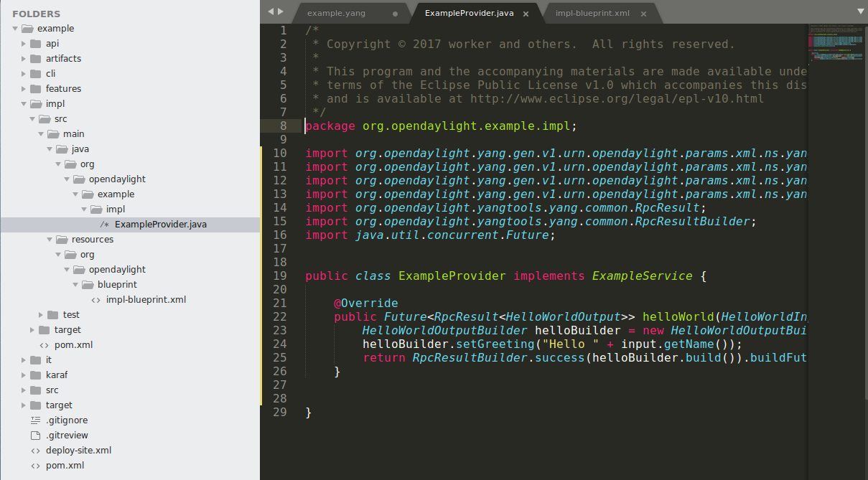Select the karaf folder label
Image resolution: width=868 pixels, height=480 pixels.
click(57, 375)
